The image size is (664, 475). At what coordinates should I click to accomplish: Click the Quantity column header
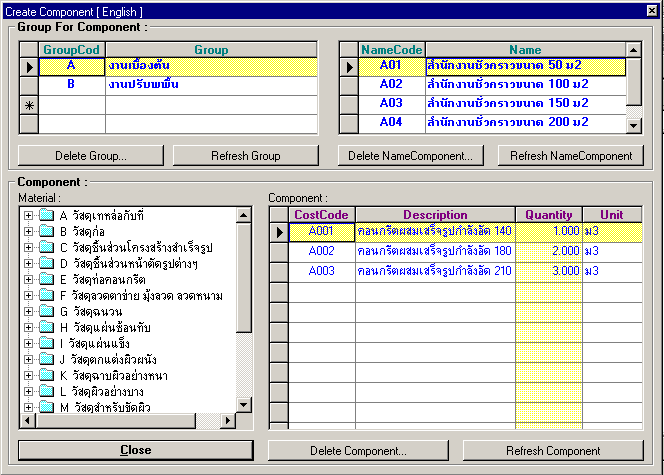tap(549, 215)
